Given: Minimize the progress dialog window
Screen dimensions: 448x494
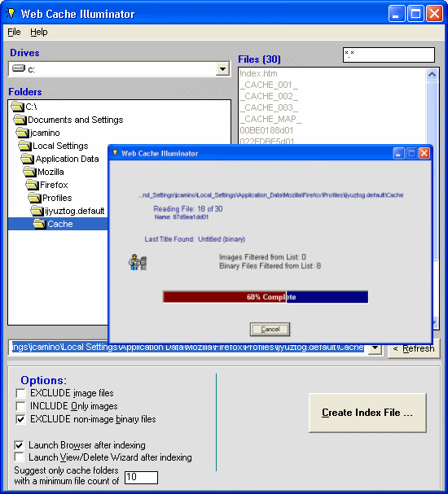Looking at the screenshot, I should (399, 154).
